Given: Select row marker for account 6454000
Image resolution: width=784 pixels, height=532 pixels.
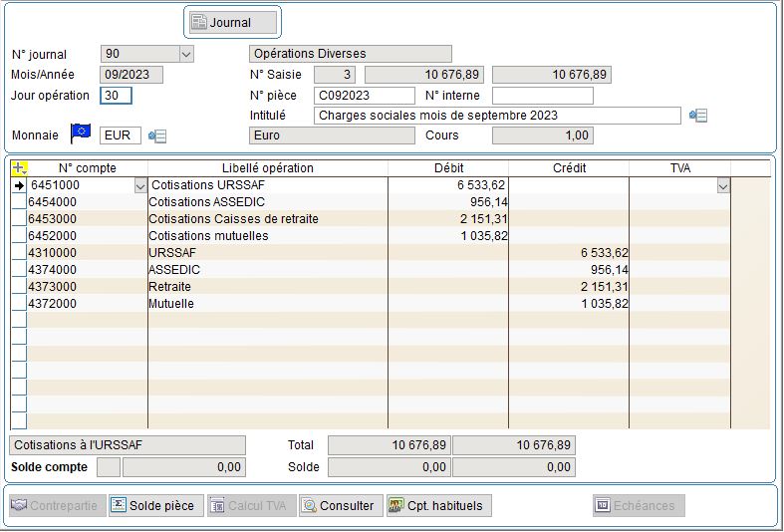Looking at the screenshot, I should click(18, 202).
